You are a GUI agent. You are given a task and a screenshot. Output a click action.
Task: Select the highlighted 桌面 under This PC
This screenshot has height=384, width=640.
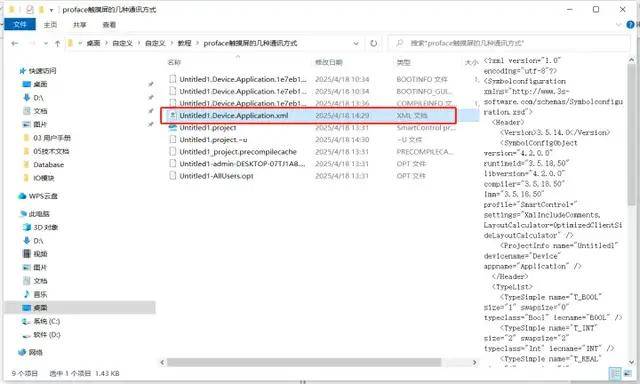click(x=40, y=308)
